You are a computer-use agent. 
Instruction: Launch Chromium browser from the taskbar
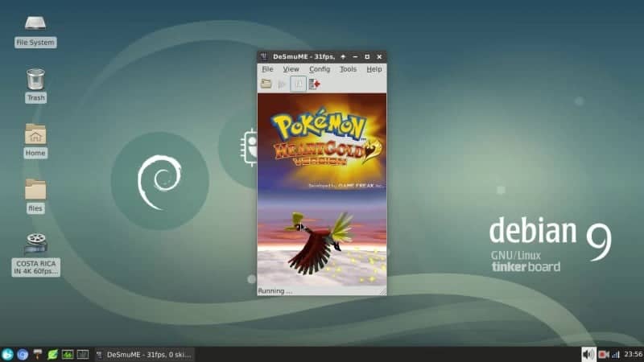coord(23,354)
